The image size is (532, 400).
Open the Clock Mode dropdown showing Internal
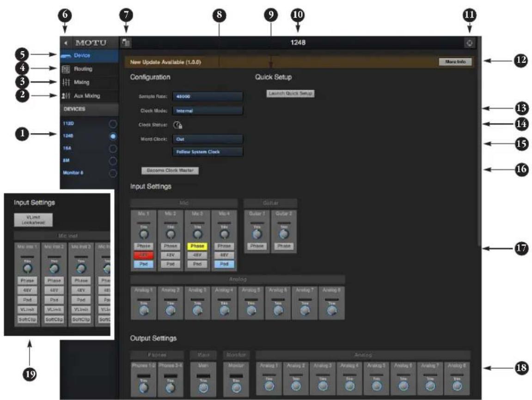click(208, 111)
